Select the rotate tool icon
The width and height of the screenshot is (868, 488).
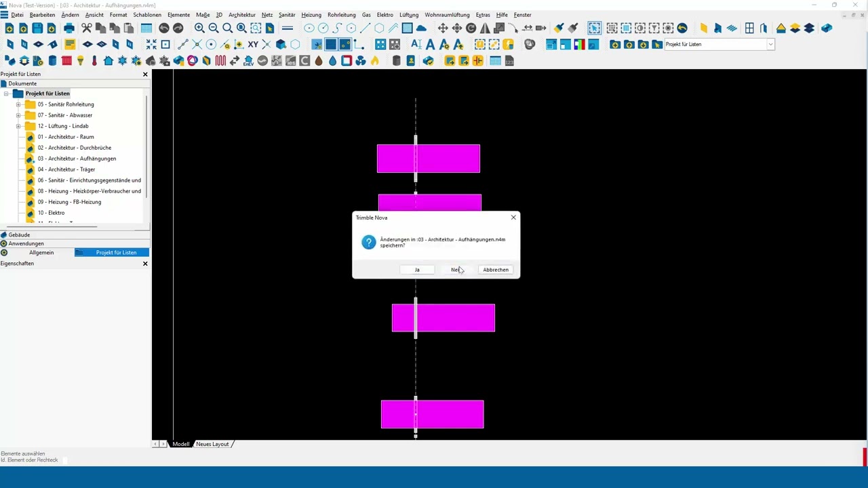coord(471,28)
